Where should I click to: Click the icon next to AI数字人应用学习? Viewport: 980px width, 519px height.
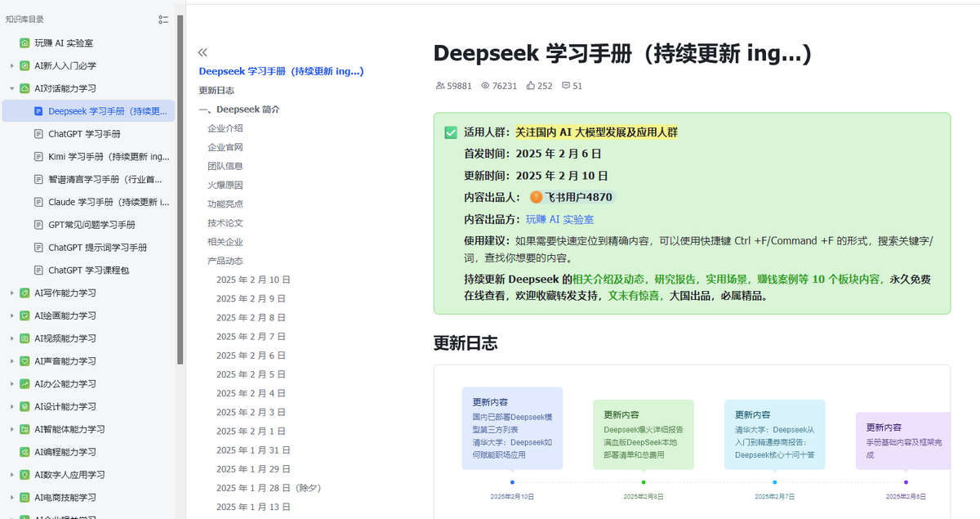(x=24, y=474)
